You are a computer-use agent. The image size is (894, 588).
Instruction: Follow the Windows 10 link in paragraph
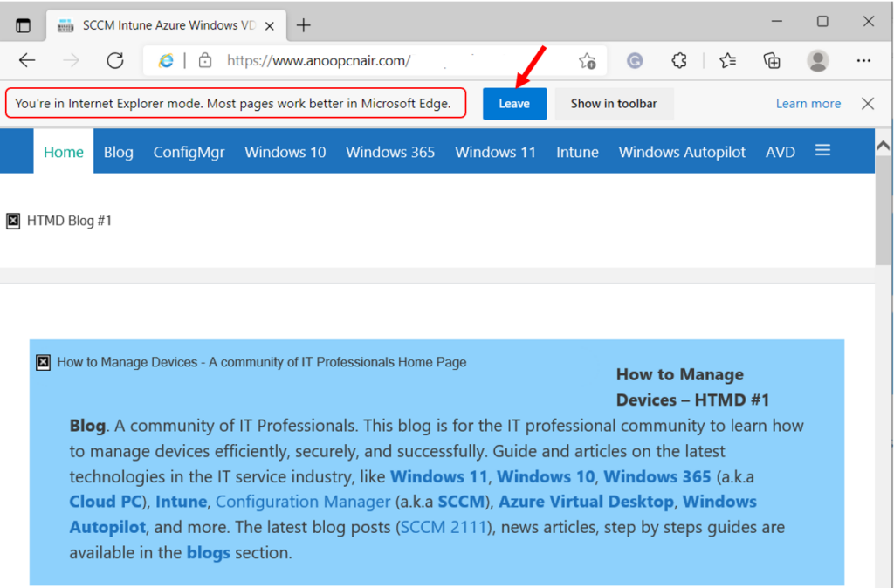pyautogui.click(x=545, y=476)
